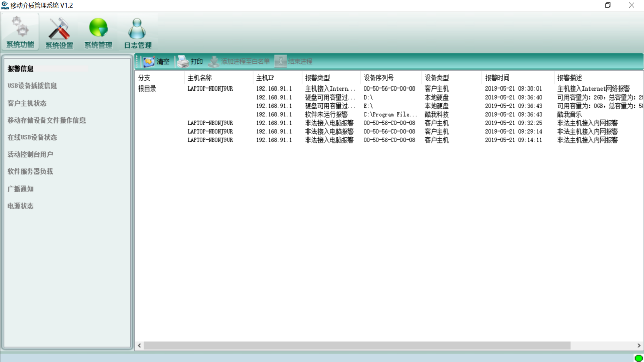
Task: Open the 系统设置 tools icon
Action: (59, 29)
